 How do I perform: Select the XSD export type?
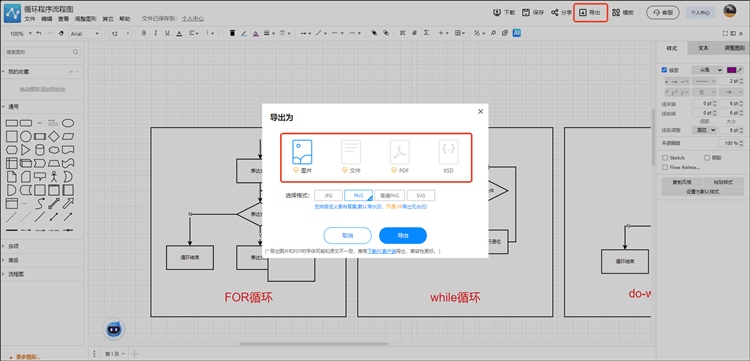(x=448, y=157)
